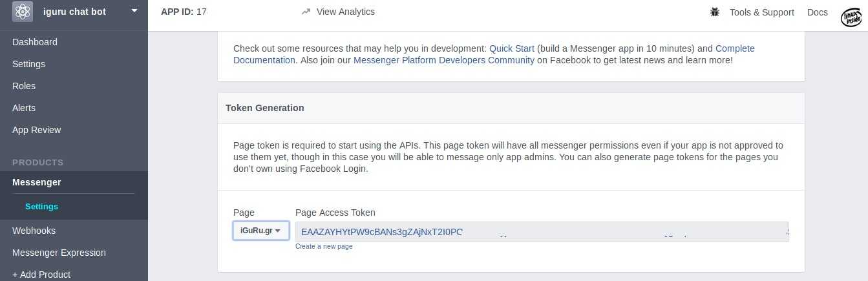
Task: Open the Quick Start link
Action: pos(512,48)
